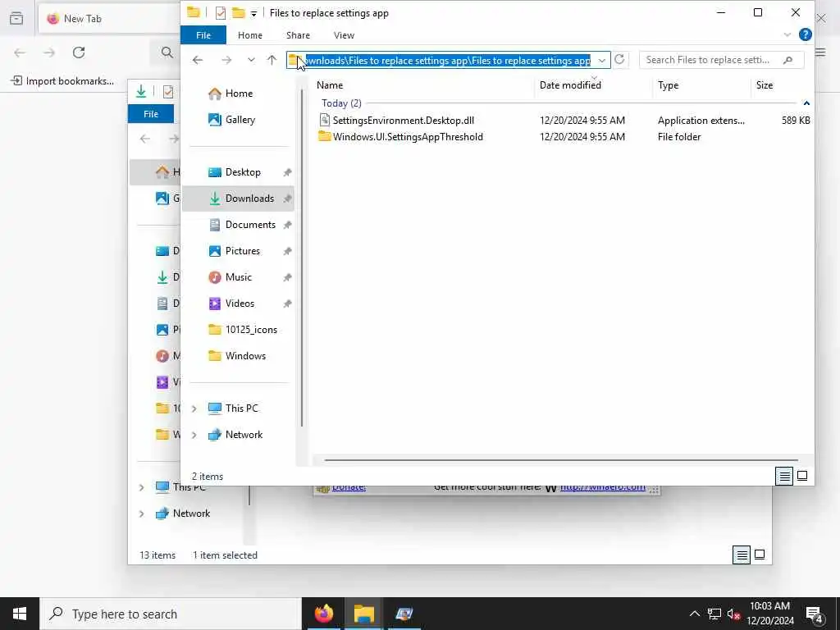Screen dimensions: 840x630
Task: Switch front window to large icons view
Action: coord(802,476)
